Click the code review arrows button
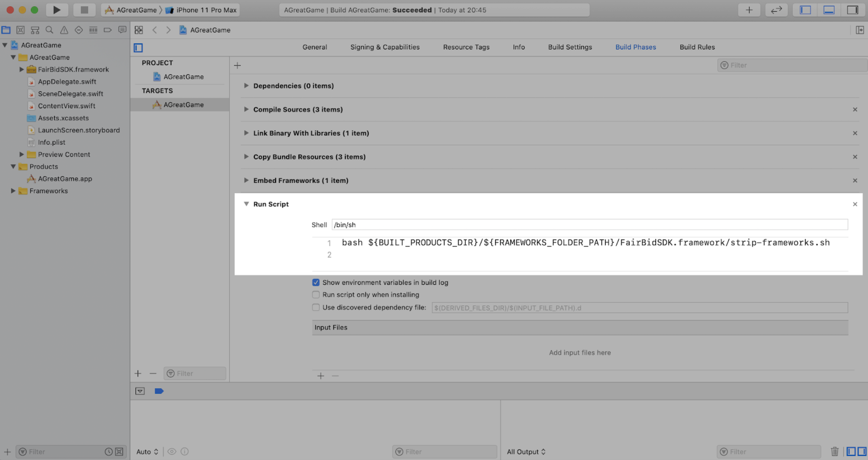 776,10
